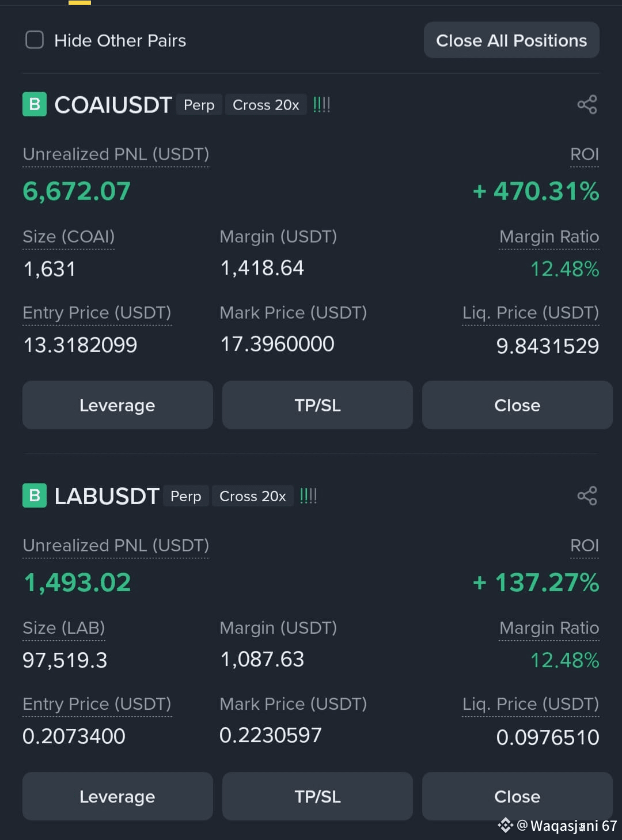The height and width of the screenshot is (840, 622).
Task: Open the LABUSDT pair title
Action: tap(107, 496)
